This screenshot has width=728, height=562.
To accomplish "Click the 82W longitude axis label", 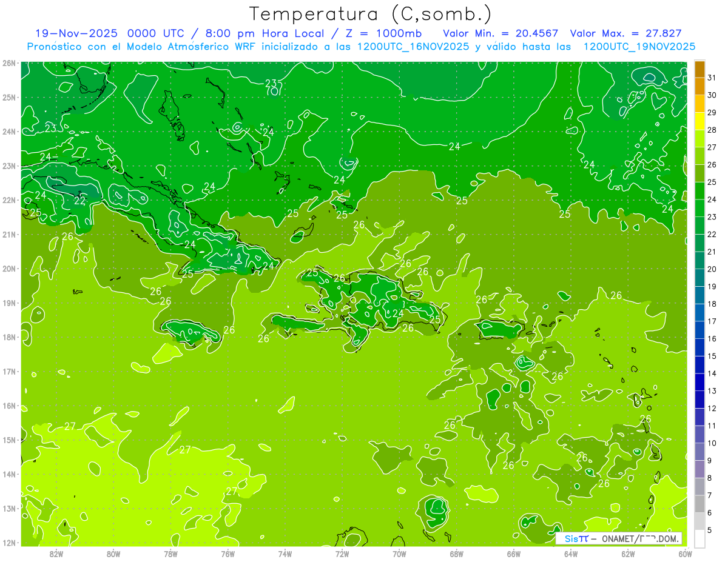I will (x=56, y=554).
